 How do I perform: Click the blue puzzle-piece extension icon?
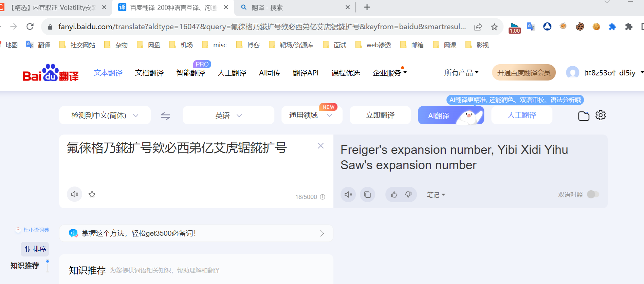[612, 26]
